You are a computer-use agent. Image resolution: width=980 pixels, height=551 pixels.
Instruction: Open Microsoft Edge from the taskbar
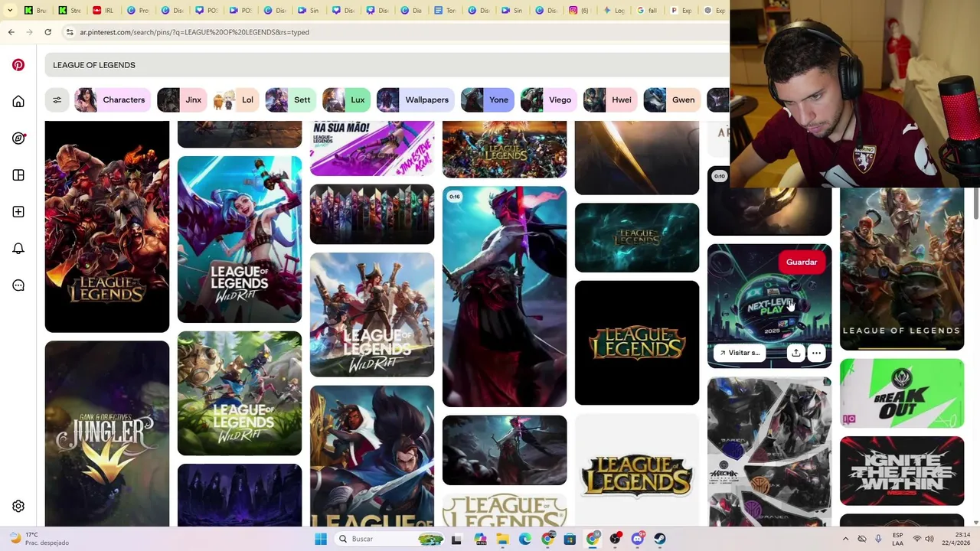(x=524, y=539)
